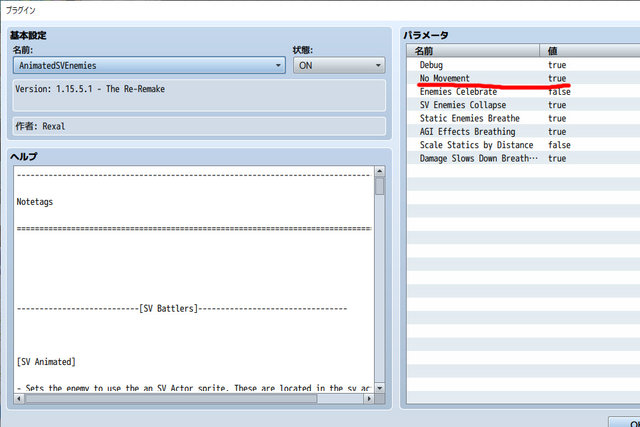Click the true value of Debug

pyautogui.click(x=557, y=65)
